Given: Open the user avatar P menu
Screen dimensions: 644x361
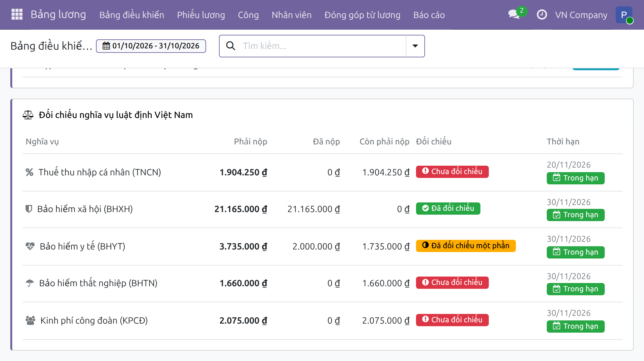Looking at the screenshot, I should (x=624, y=15).
